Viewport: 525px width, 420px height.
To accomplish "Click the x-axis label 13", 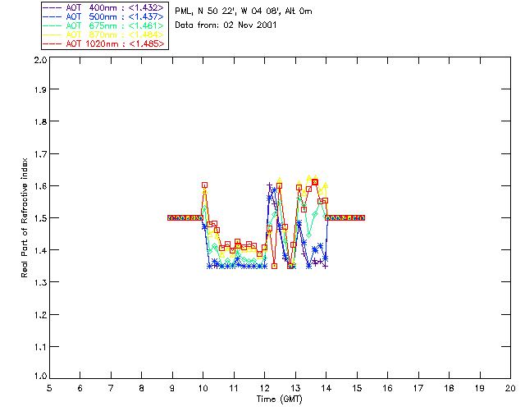I will 295,388.
